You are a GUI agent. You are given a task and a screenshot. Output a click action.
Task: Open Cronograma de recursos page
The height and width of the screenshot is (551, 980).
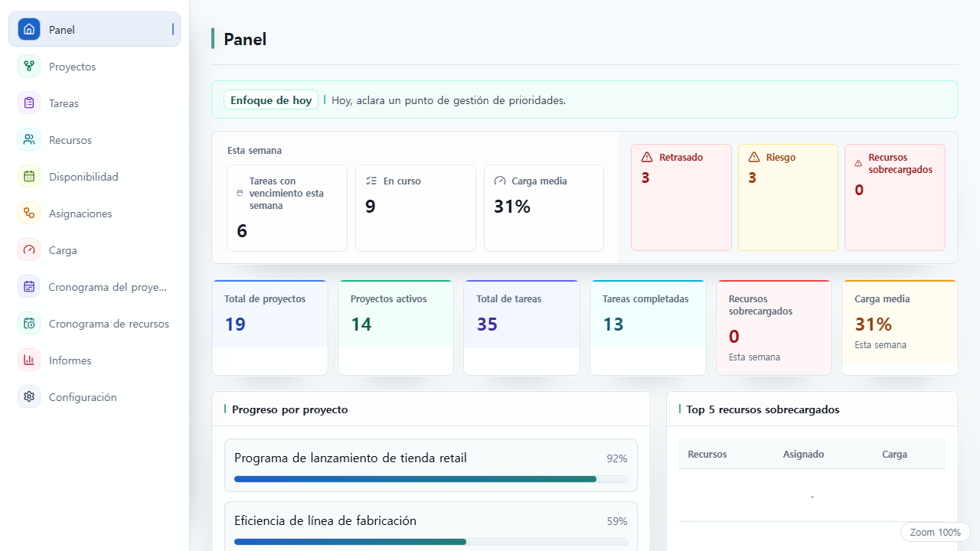94,324
